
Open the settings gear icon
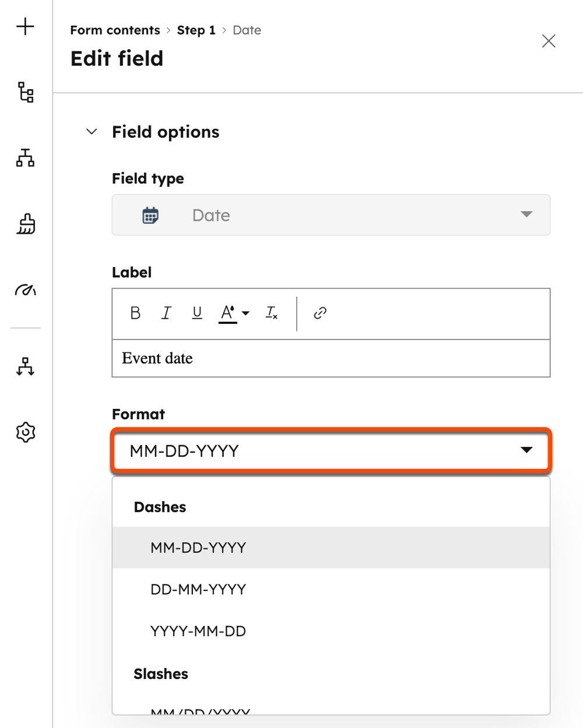25,432
